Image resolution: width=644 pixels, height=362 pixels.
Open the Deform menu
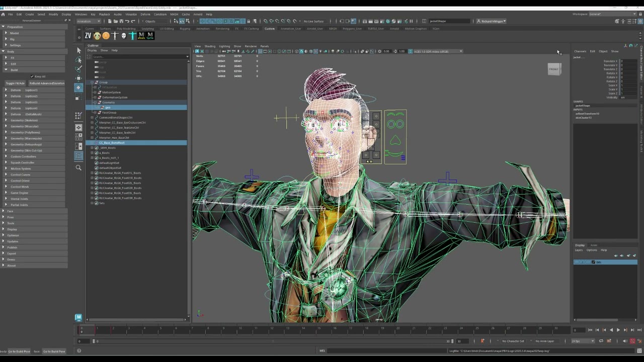tap(145, 14)
